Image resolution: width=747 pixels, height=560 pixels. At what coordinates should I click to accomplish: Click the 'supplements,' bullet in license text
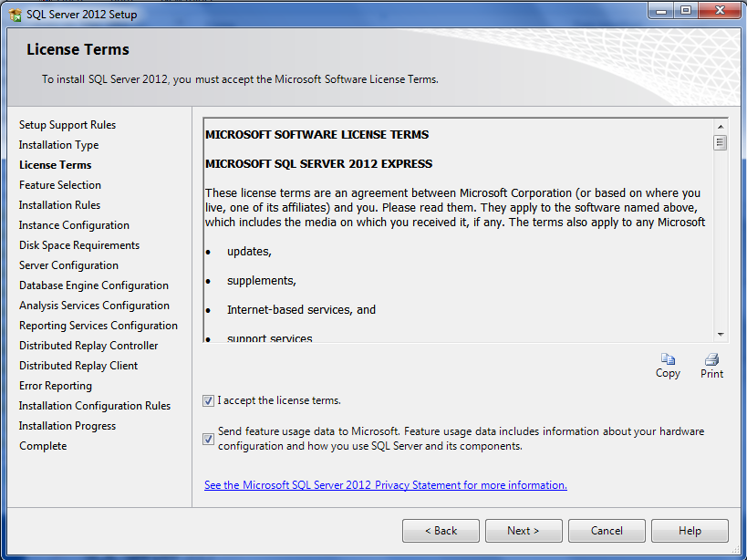tap(262, 281)
